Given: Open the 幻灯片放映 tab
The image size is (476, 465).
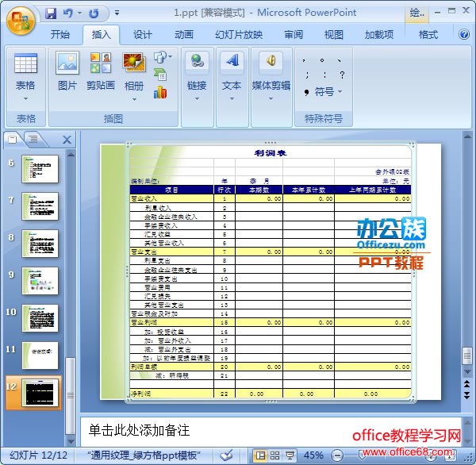Looking at the screenshot, I should (239, 34).
